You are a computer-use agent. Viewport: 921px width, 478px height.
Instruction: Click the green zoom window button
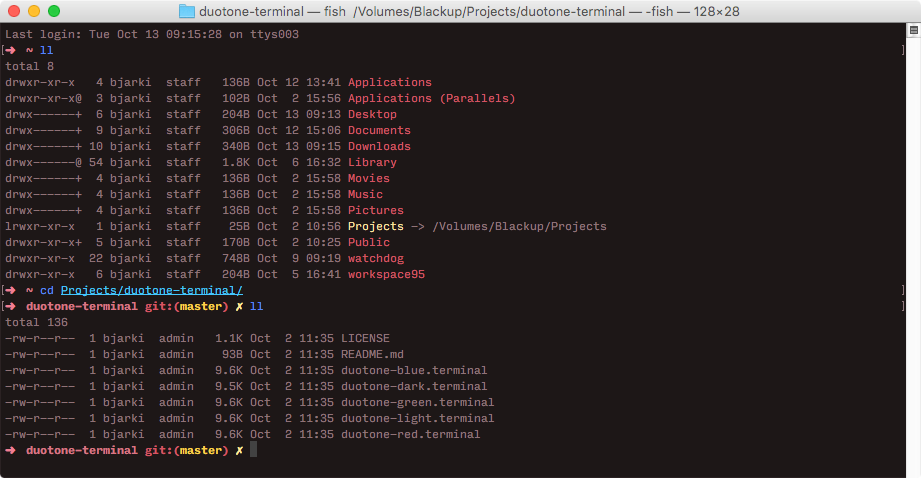(54, 11)
